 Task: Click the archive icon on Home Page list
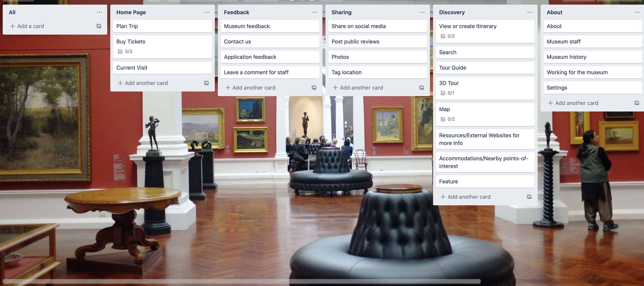(206, 83)
